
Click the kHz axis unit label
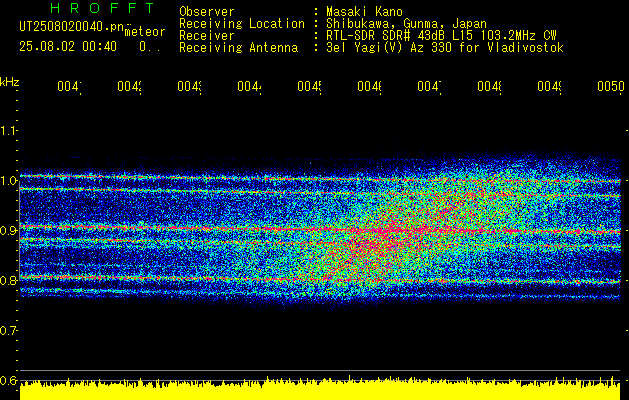pyautogui.click(x=10, y=82)
